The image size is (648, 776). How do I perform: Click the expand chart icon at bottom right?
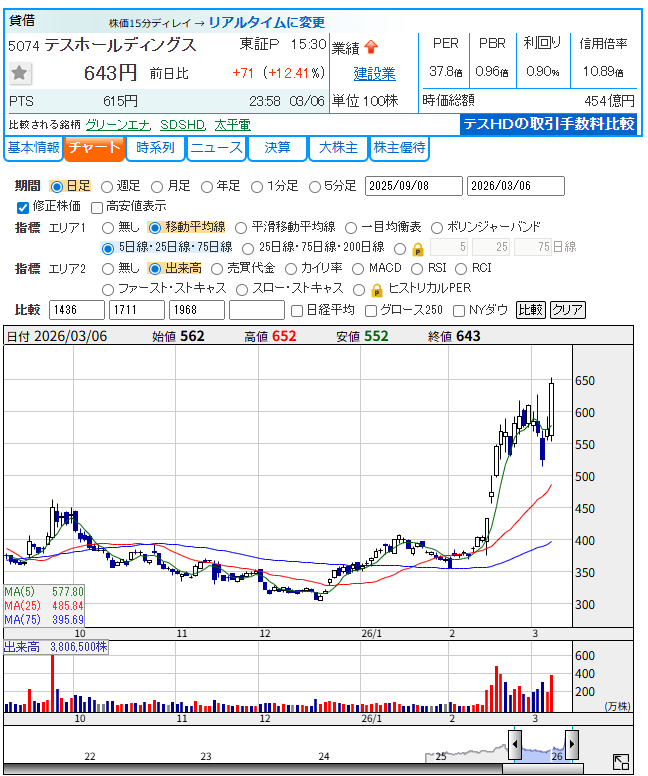click(620, 762)
